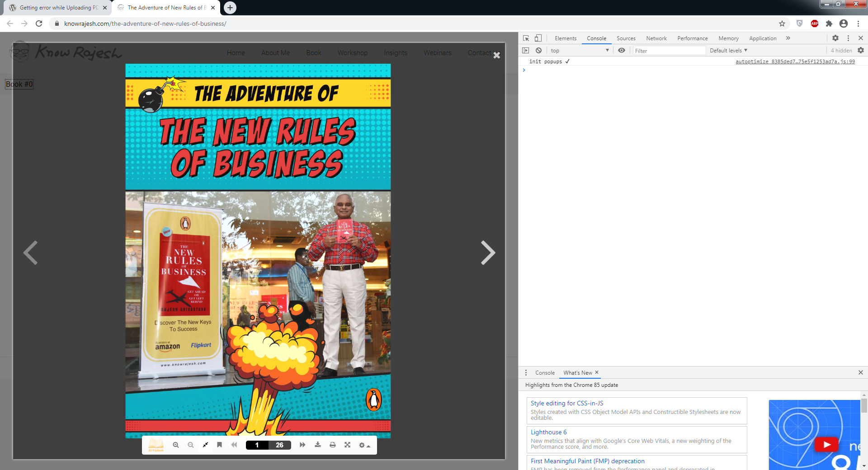Zoom in on the flipbook page

coord(176,445)
